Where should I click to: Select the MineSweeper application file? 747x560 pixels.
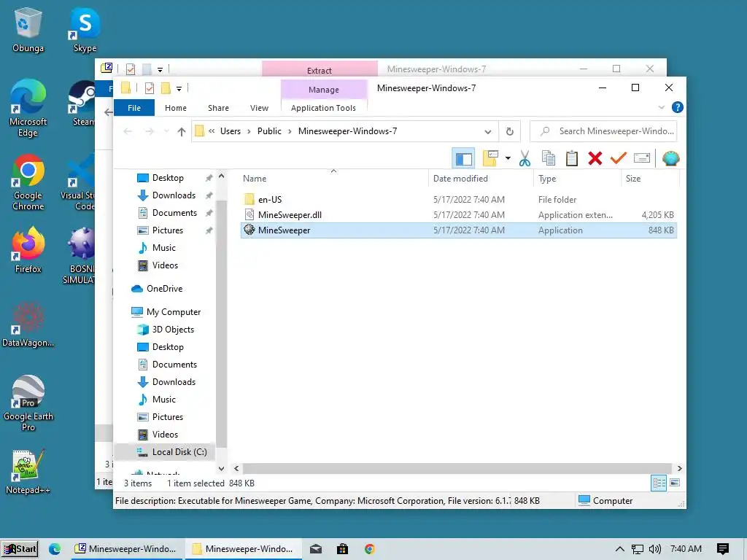[459, 230]
